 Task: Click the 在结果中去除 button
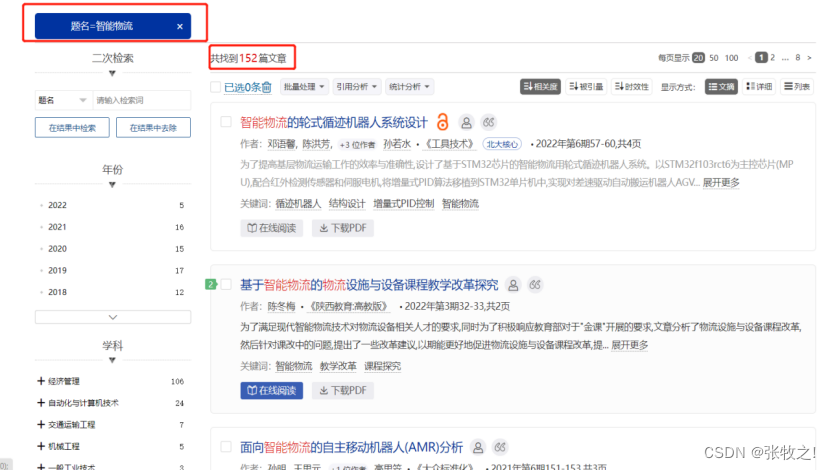[153, 128]
